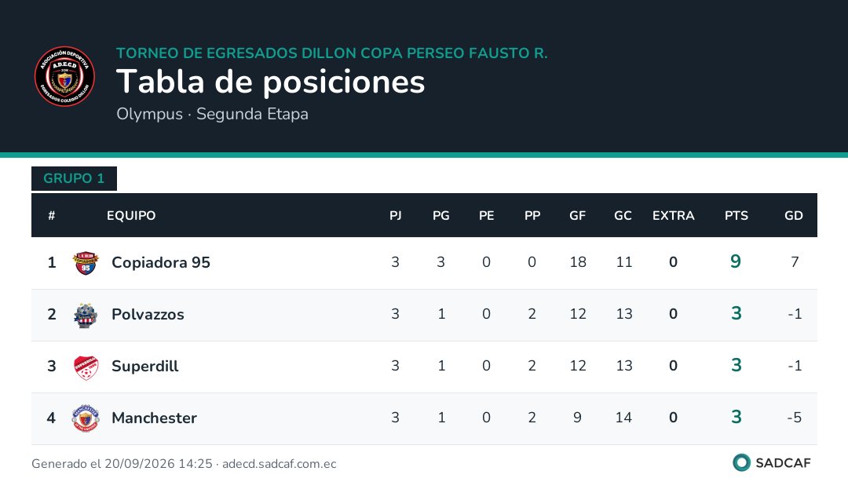Click the PTS column header
This screenshot has height=504, width=848.
point(736,216)
